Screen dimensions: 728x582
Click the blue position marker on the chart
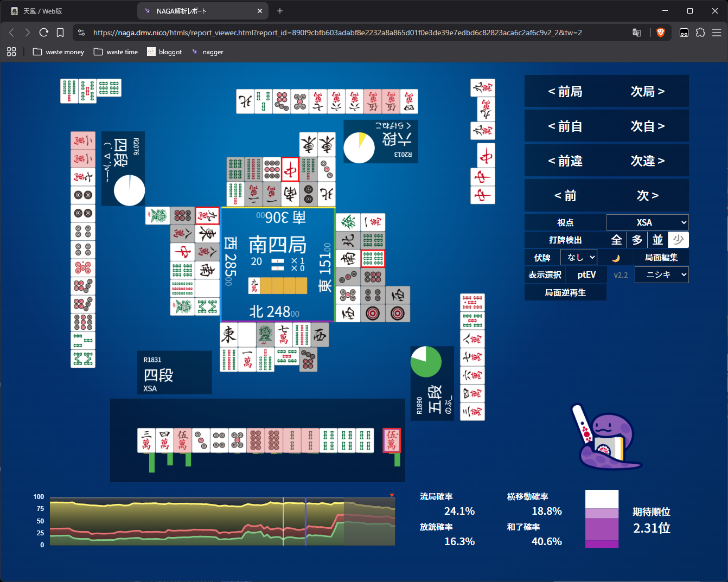pos(305,521)
